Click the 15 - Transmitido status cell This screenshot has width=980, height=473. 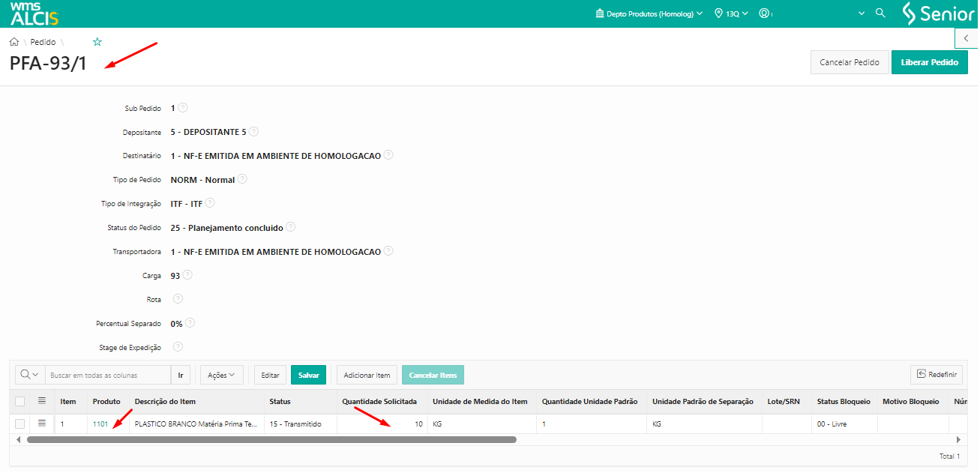click(x=301, y=424)
